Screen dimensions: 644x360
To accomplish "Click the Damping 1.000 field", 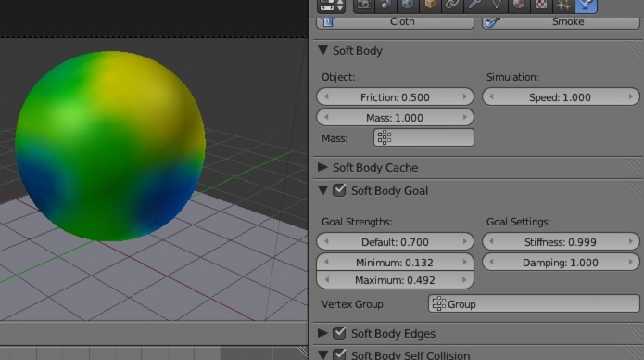I will click(561, 262).
